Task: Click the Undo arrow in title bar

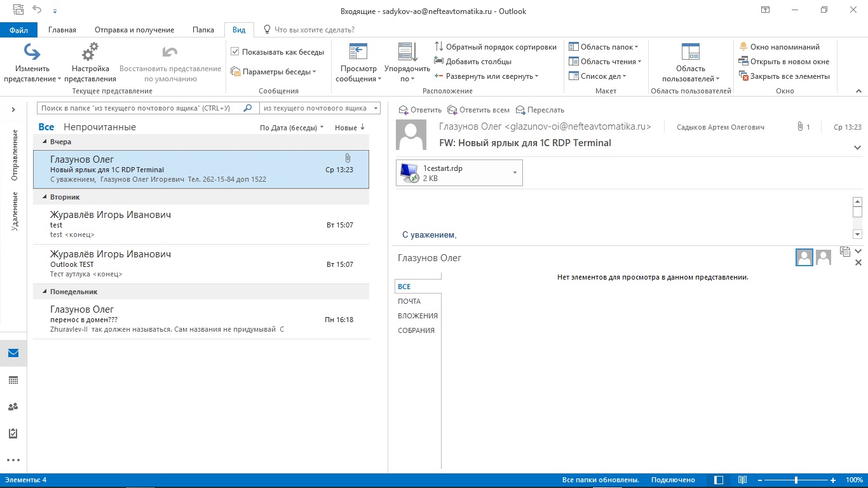Action: pyautogui.click(x=37, y=10)
